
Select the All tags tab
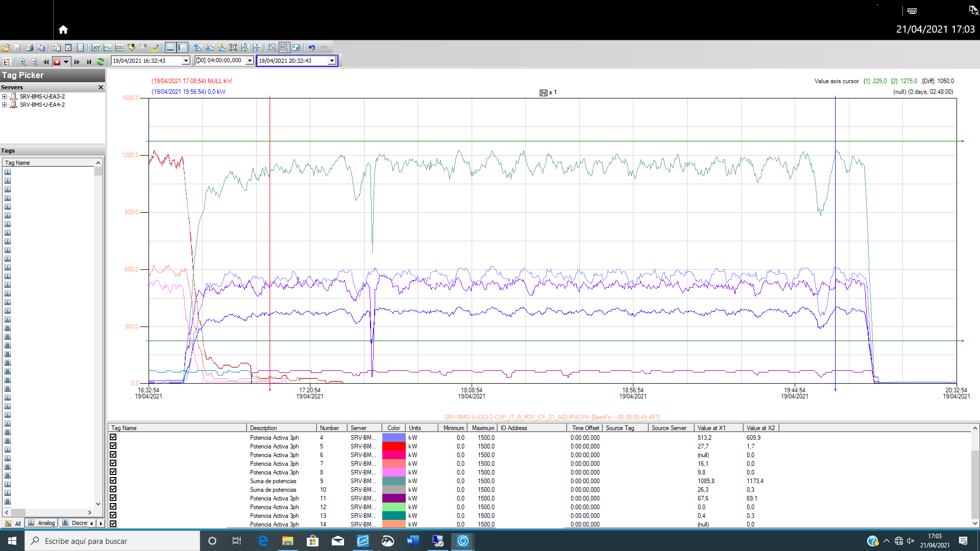[x=13, y=523]
